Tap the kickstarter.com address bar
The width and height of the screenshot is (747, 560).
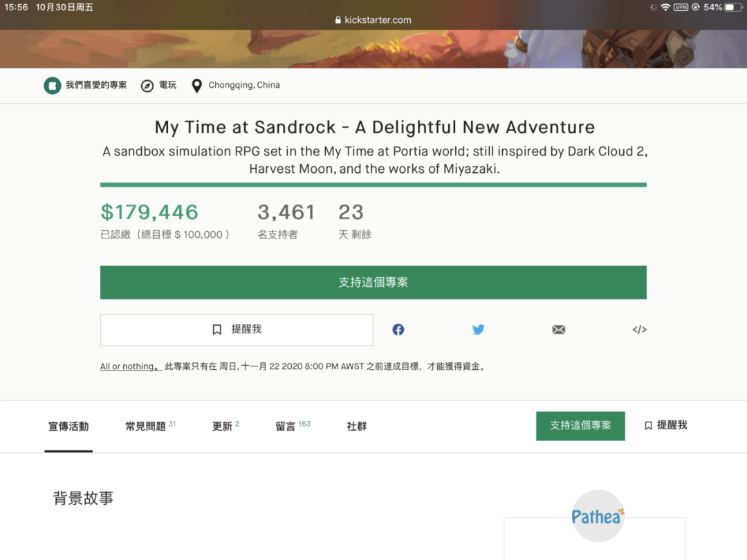pos(373,20)
